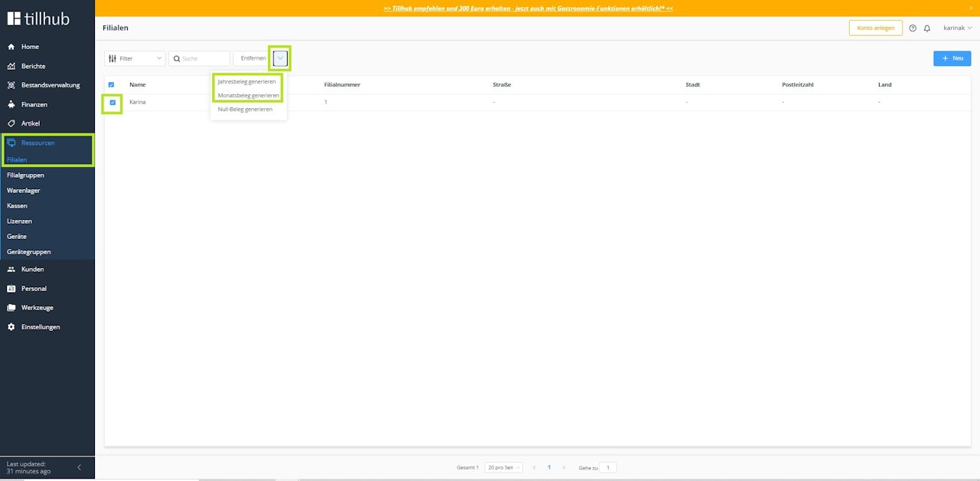
Task: Click the Finanzen piggy bank icon
Action: [11, 104]
